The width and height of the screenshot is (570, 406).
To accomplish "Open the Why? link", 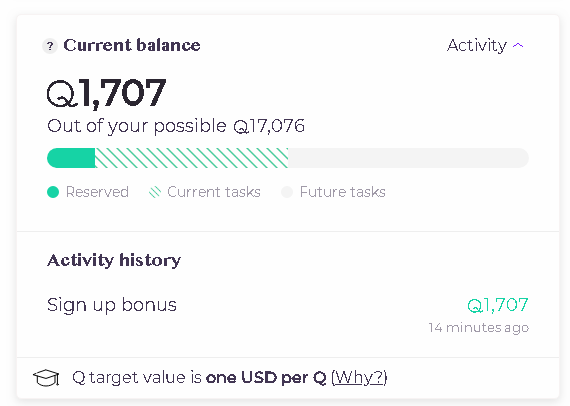I will 359,377.
